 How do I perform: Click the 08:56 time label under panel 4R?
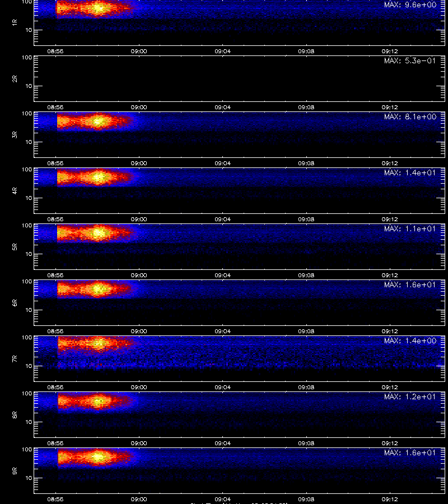tap(55, 219)
